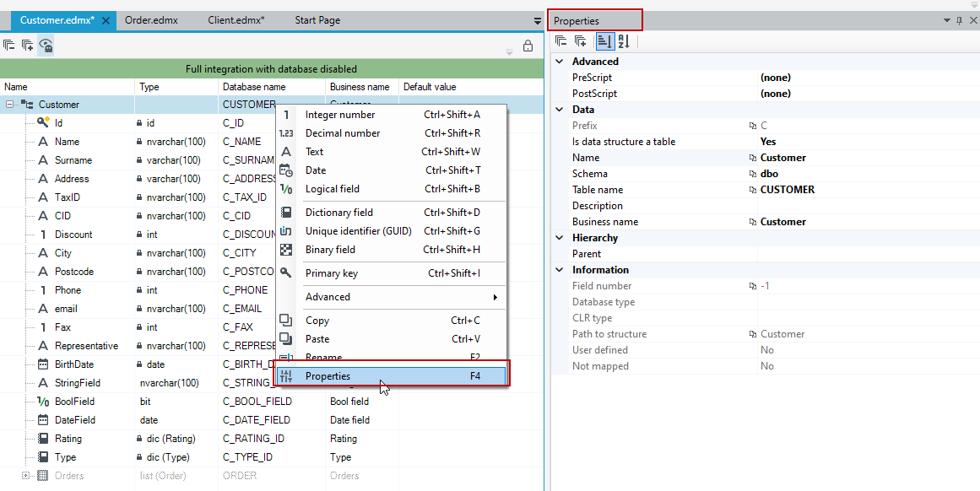Add Unique identifier (GUID) field
Image resolution: width=980 pixels, height=491 pixels.
pyautogui.click(x=392, y=231)
